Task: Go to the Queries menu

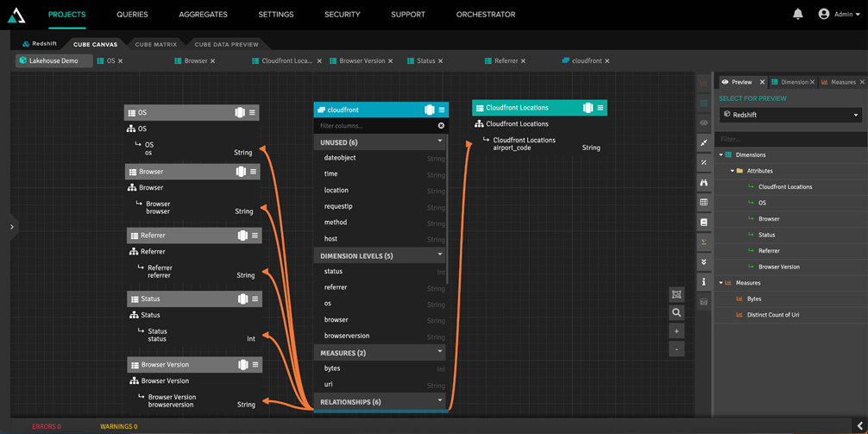Action: tap(132, 15)
